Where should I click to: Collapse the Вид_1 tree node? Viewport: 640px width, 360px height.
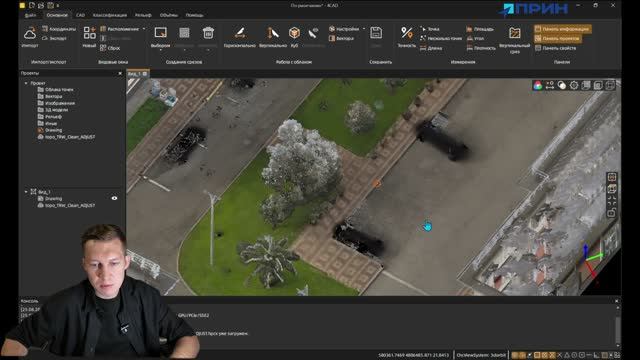coord(26,191)
